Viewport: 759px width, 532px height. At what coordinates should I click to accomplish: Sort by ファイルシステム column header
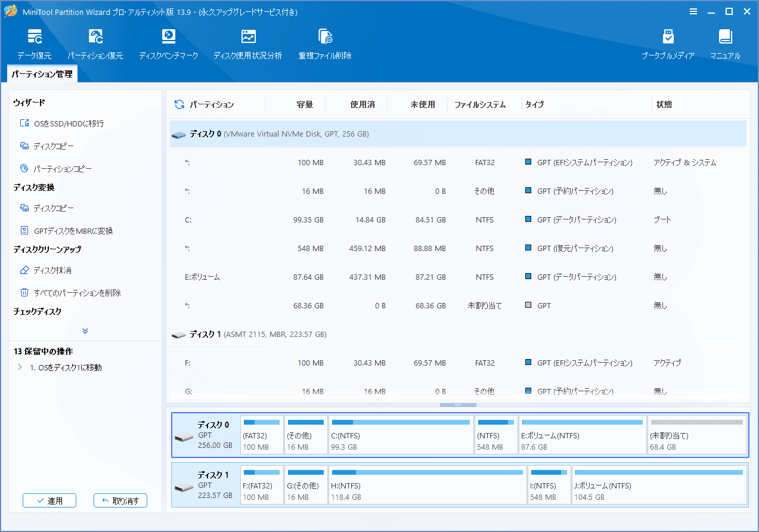click(x=480, y=104)
